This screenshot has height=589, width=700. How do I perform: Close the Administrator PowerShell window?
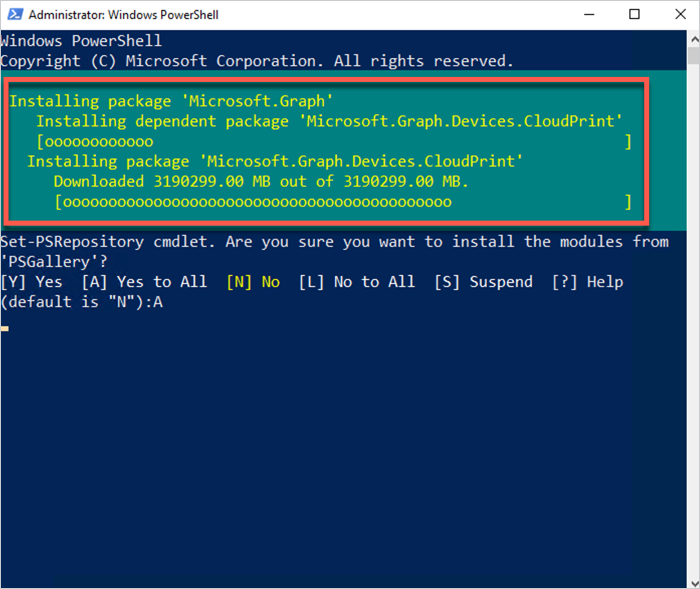pos(680,14)
